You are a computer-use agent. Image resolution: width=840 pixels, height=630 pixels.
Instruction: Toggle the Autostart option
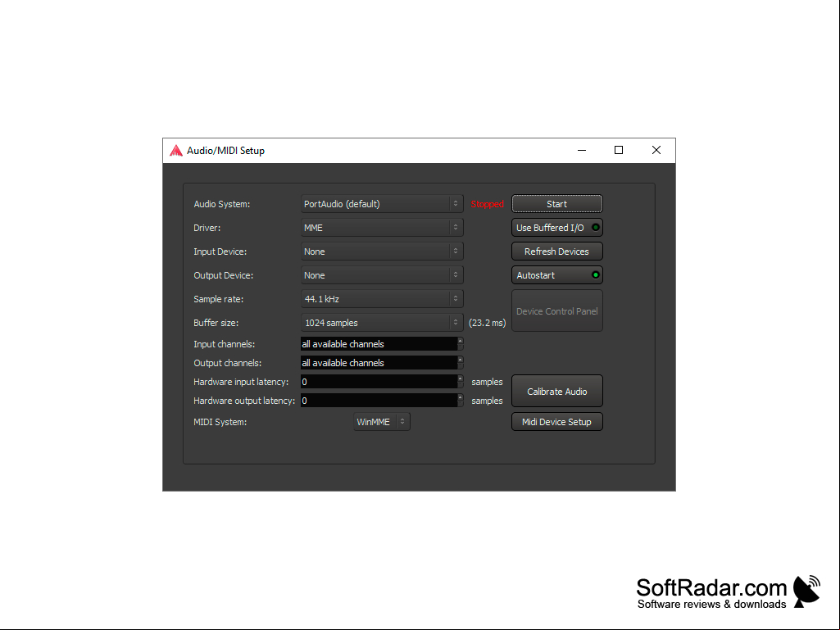click(x=557, y=275)
